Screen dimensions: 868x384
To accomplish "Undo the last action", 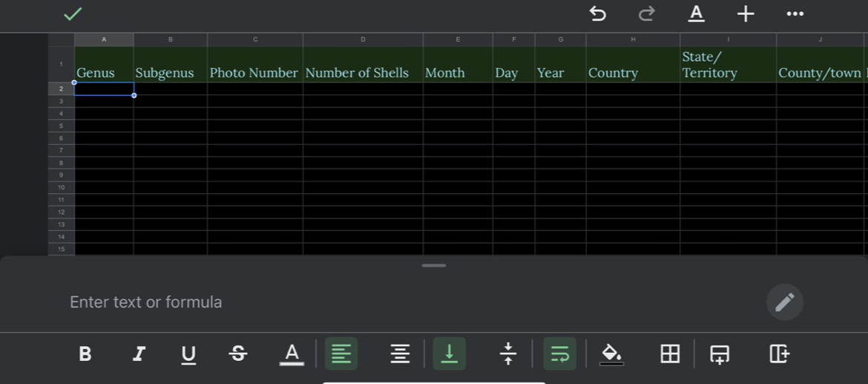I will [x=597, y=14].
